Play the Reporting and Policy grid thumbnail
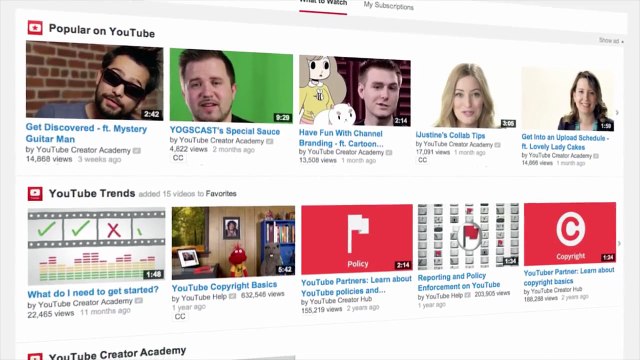Screen dimensions: 640x360 tap(468, 236)
